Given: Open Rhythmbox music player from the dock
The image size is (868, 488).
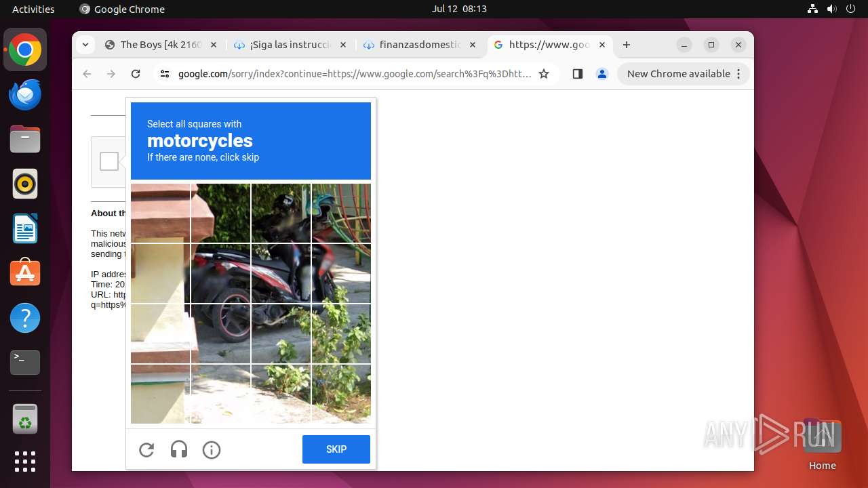Looking at the screenshot, I should (x=25, y=184).
